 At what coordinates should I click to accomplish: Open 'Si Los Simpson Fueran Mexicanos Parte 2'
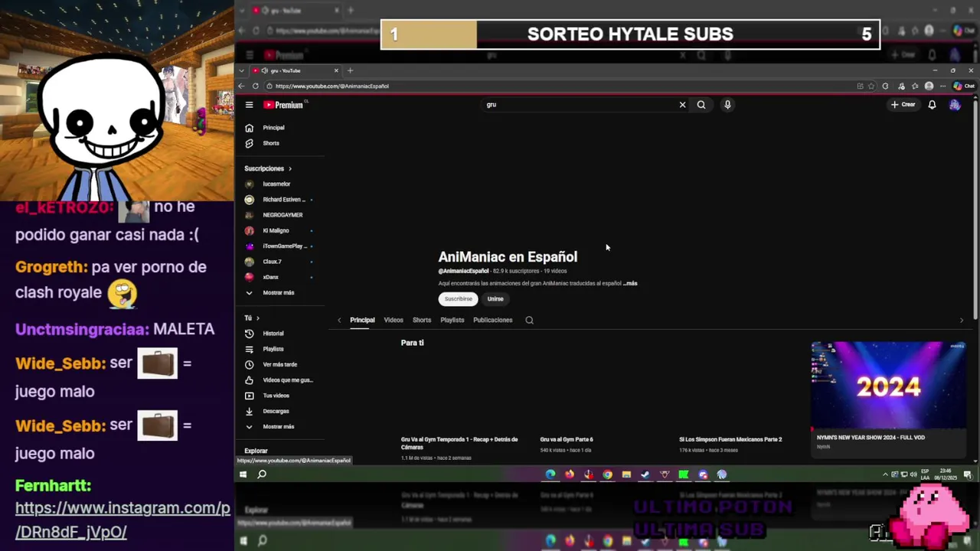coord(730,439)
